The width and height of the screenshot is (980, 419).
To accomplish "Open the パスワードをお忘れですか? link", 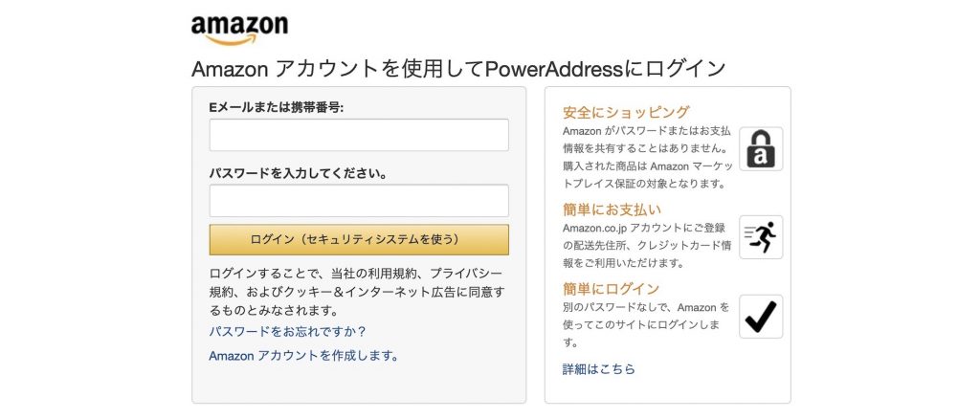I will tap(287, 331).
